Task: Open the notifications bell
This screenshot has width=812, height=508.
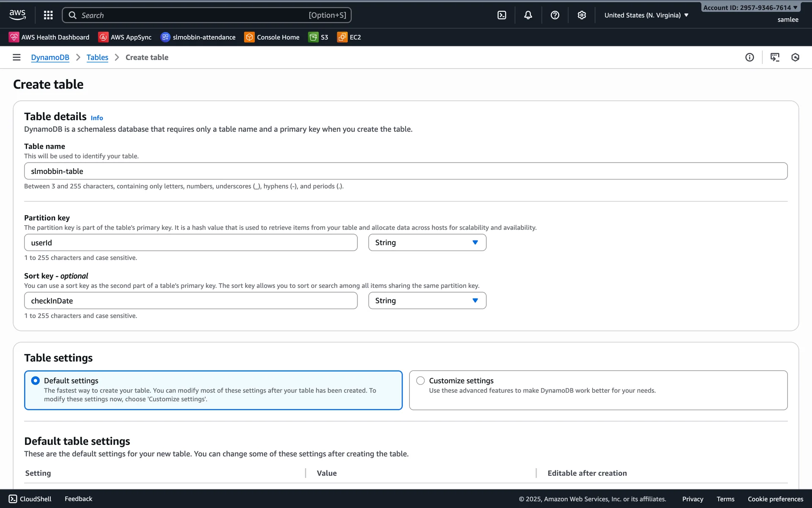Action: [528, 15]
